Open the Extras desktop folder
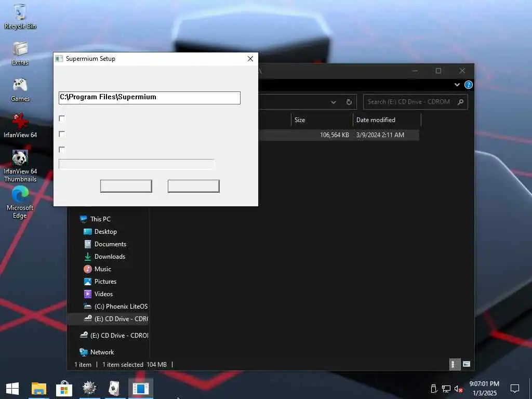 (x=20, y=54)
